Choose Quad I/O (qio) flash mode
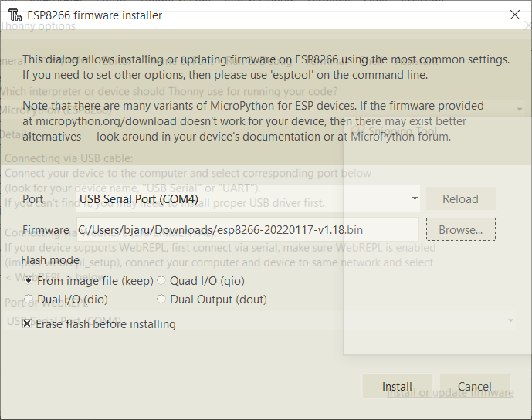This screenshot has height=420, width=532. 161,281
